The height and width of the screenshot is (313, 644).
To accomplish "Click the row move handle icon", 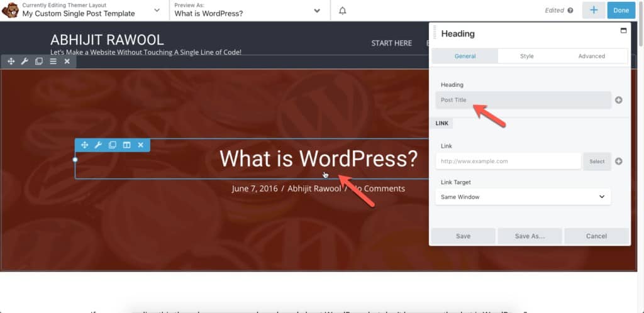I will tap(11, 62).
